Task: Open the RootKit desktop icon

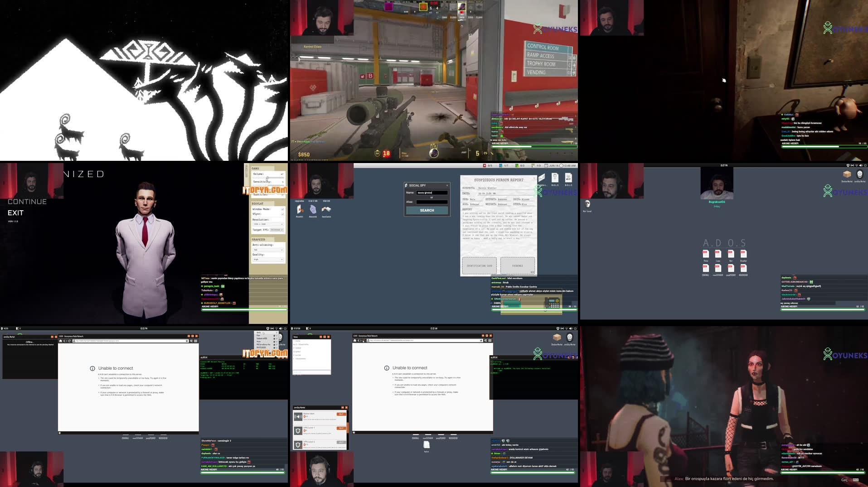Action: coord(300,210)
